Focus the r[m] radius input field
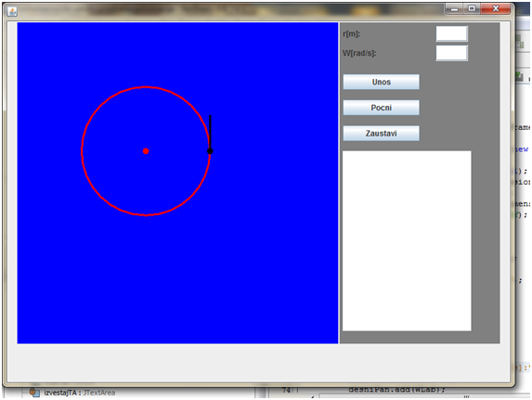 [x=451, y=34]
